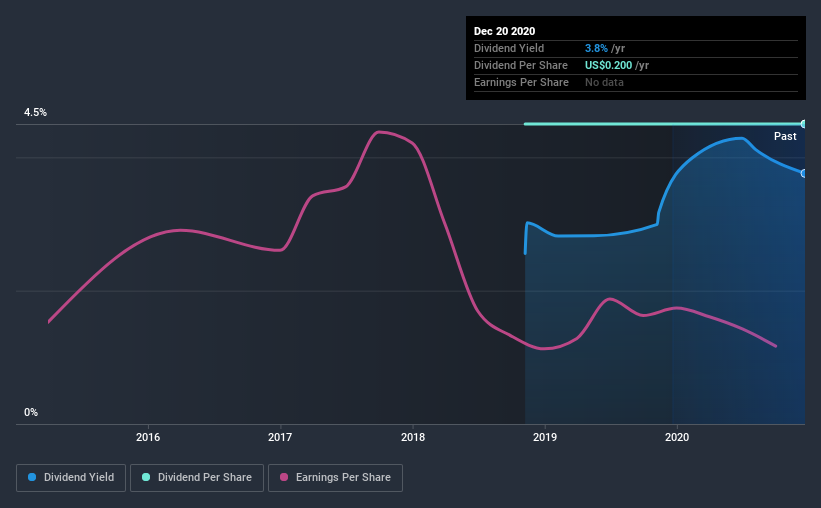Select the 2020 x-axis label
This screenshot has width=821, height=508.
click(677, 437)
